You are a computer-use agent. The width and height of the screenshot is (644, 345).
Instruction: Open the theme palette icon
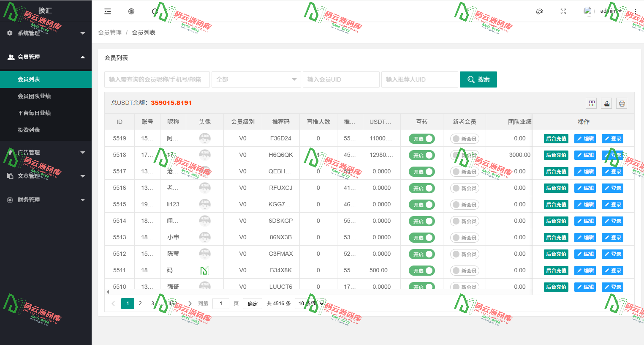(539, 11)
